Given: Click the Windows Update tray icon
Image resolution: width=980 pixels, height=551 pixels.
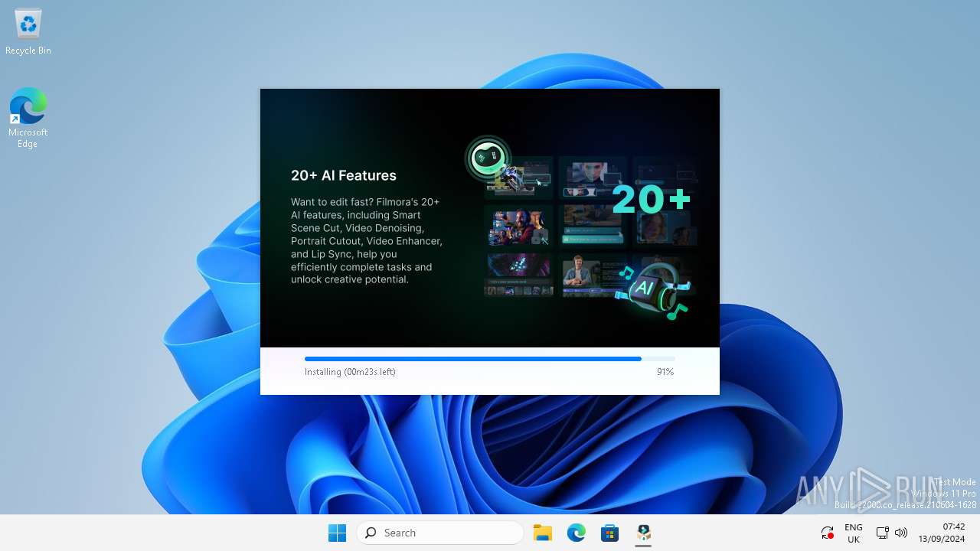Looking at the screenshot, I should point(827,533).
